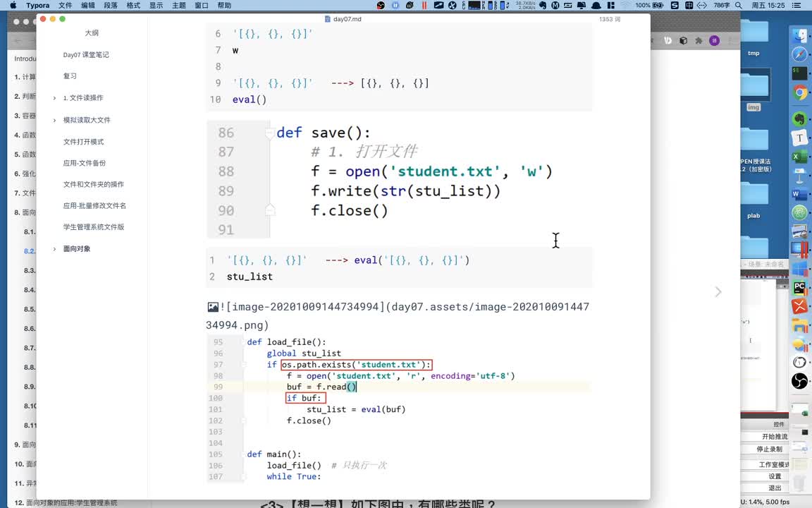The height and width of the screenshot is (508, 812).
Task: Click the image icon before the markdown image link
Action: coord(213,307)
